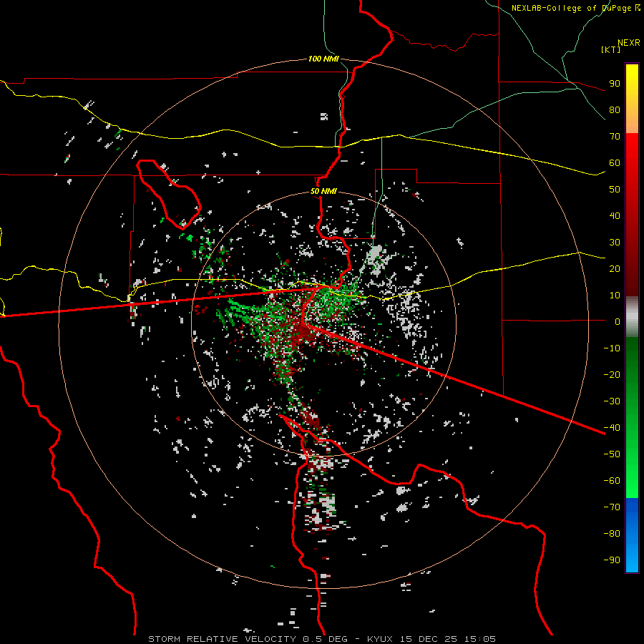Click the KYUX station ID in caption
This screenshot has height=644, width=644.
click(x=381, y=639)
